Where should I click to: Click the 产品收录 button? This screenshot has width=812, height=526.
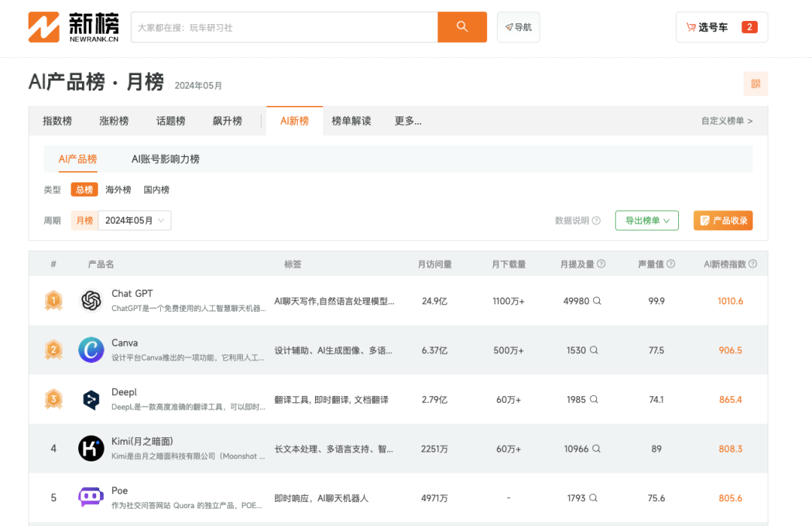click(723, 221)
